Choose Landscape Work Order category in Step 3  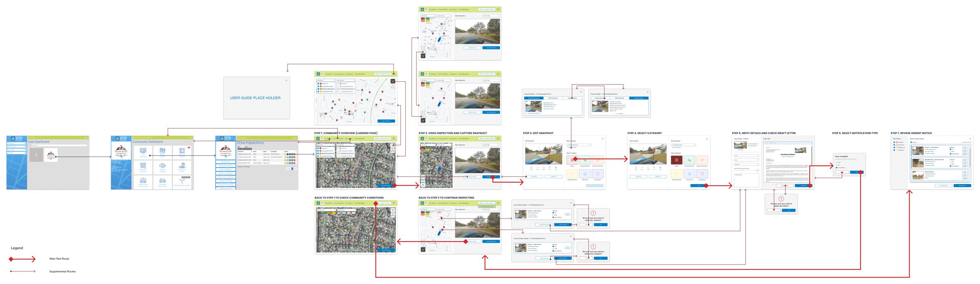point(585,160)
